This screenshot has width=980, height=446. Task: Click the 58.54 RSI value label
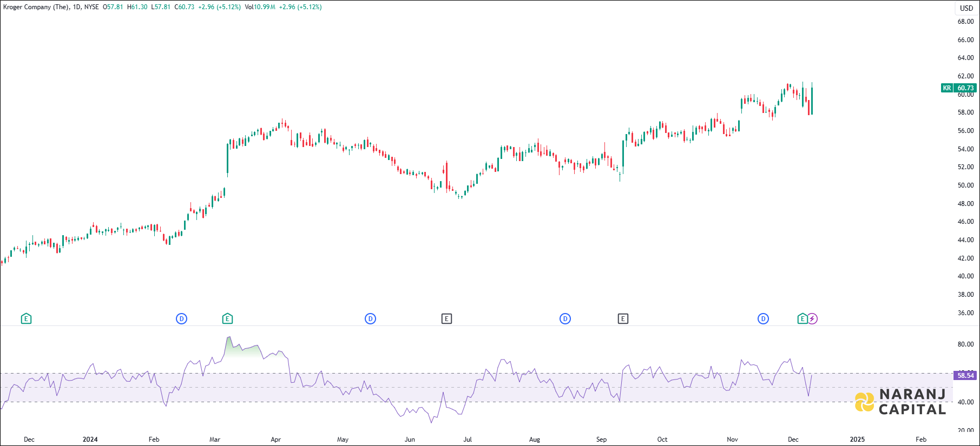point(965,375)
